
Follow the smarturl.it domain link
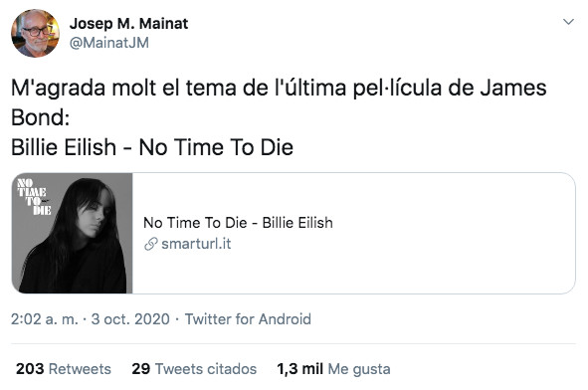click(196, 244)
